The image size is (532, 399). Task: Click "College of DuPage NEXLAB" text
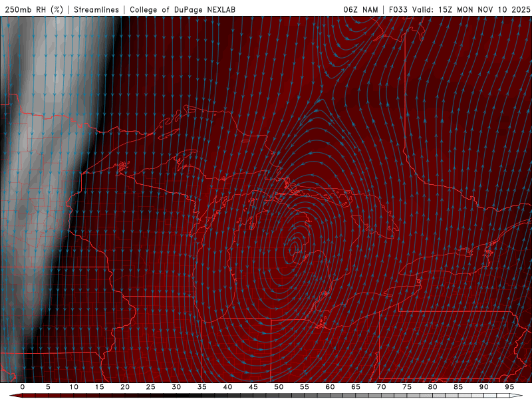point(182,9)
